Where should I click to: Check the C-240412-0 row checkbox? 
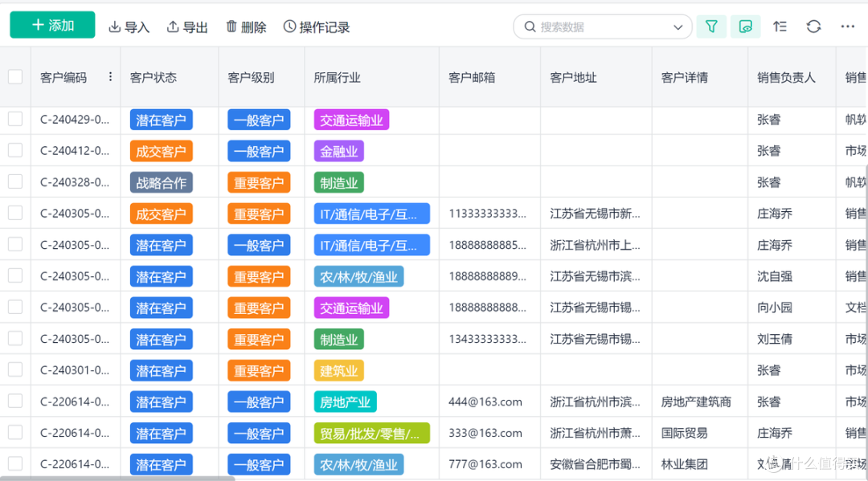click(15, 150)
